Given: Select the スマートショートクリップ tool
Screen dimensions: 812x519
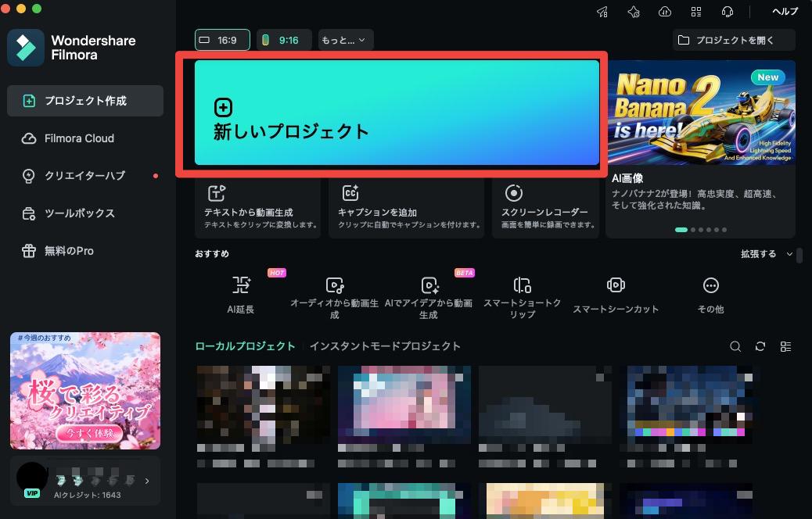Looking at the screenshot, I should point(522,293).
